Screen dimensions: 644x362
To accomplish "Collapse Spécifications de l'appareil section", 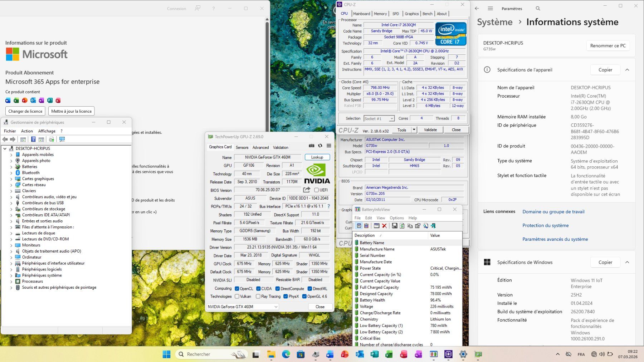I will pyautogui.click(x=627, y=70).
